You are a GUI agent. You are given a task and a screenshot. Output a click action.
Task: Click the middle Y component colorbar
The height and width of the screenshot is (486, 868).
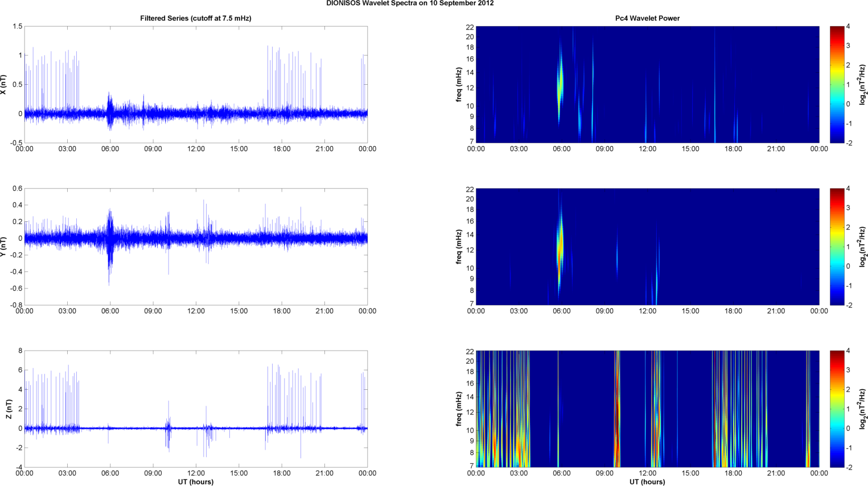point(837,246)
